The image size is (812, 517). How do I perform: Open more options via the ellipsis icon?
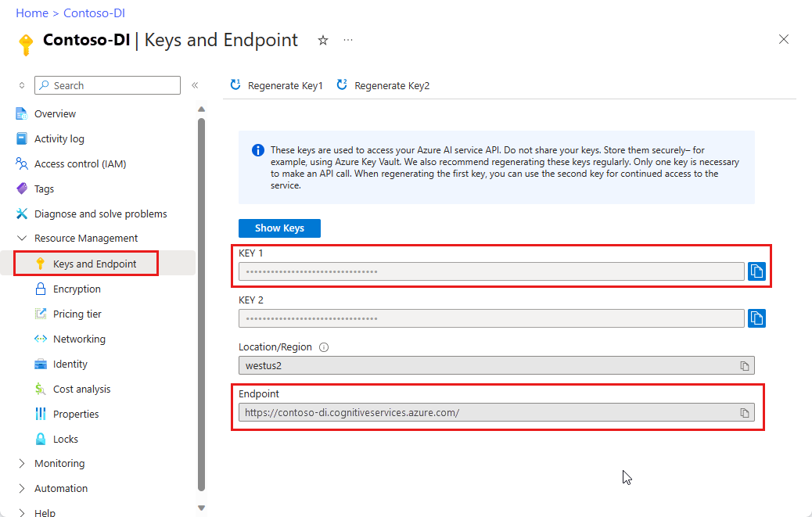[347, 40]
